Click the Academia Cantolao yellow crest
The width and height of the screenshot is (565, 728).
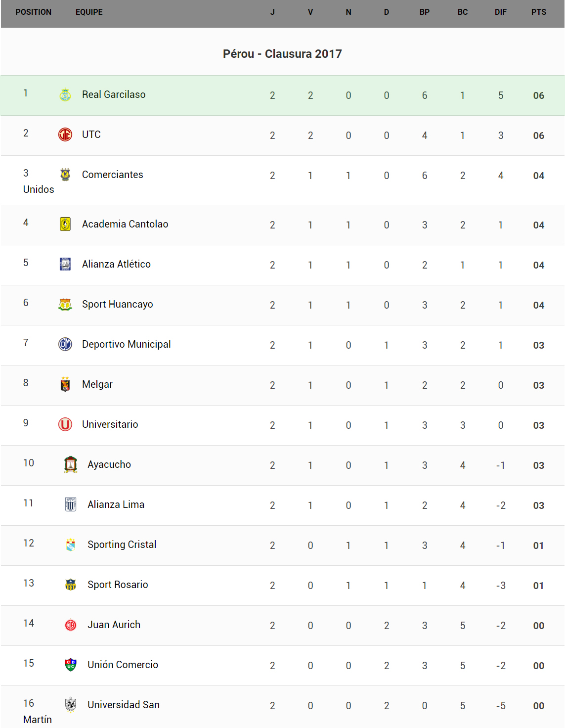click(65, 224)
